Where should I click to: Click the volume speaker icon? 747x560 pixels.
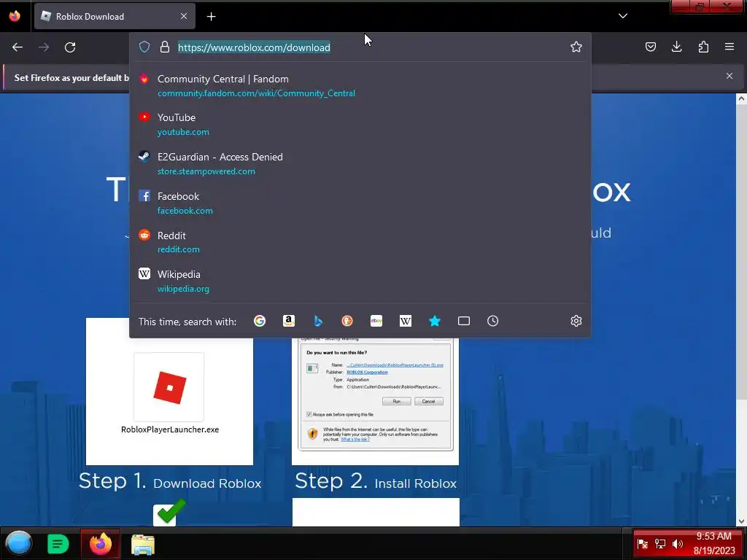pos(678,544)
